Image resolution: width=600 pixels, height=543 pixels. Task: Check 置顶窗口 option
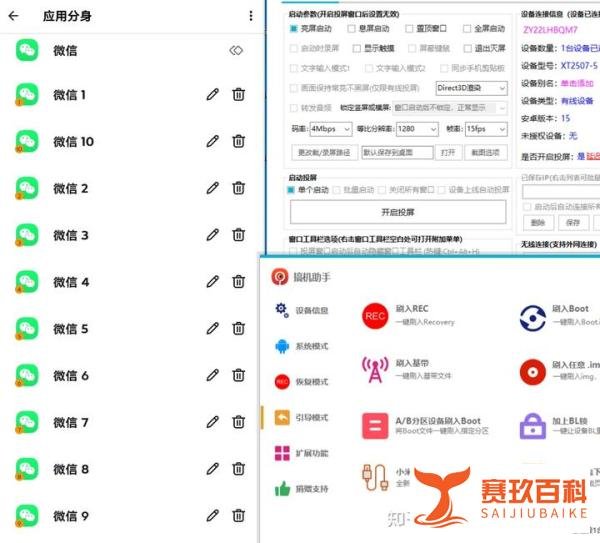click(x=409, y=29)
